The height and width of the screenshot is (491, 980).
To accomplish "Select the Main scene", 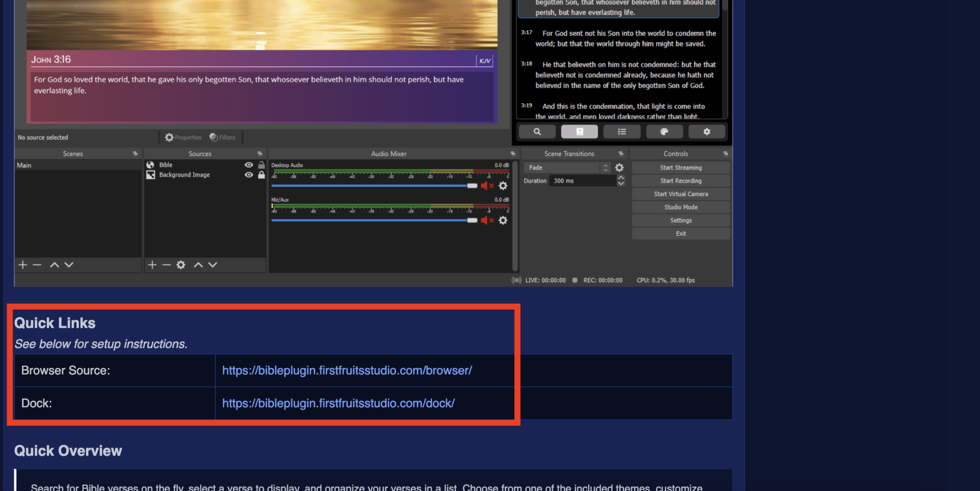I will click(x=24, y=165).
